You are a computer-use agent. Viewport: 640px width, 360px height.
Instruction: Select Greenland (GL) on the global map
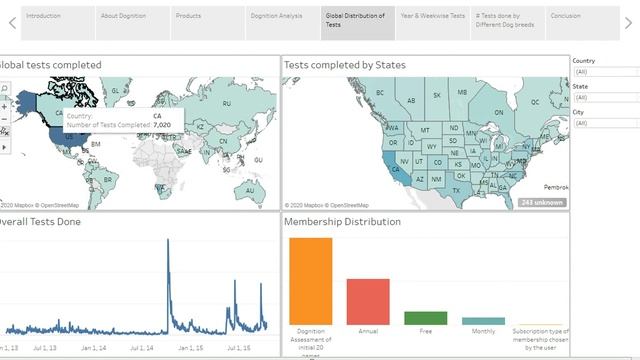tap(116, 91)
